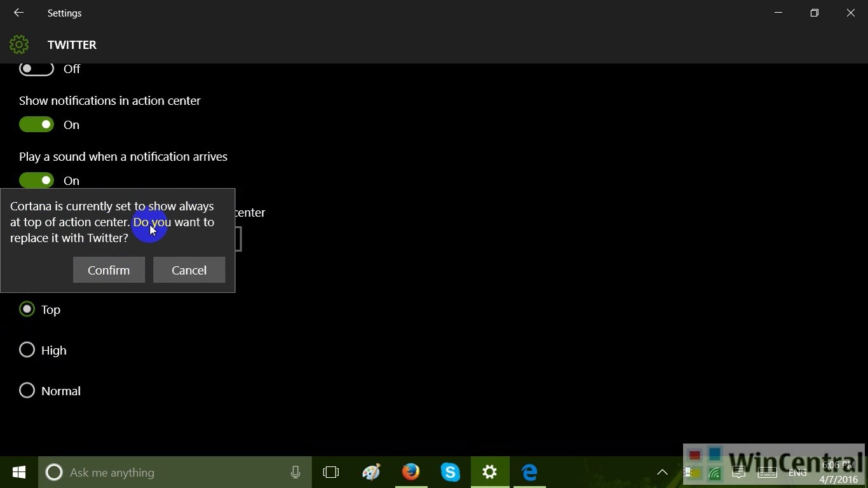
Task: Expand the hidden system tray icons chevron
Action: 662,472
